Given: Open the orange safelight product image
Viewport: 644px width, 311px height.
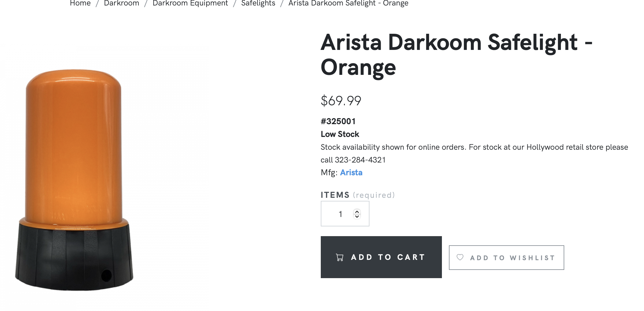Looking at the screenshot, I should [x=75, y=180].
